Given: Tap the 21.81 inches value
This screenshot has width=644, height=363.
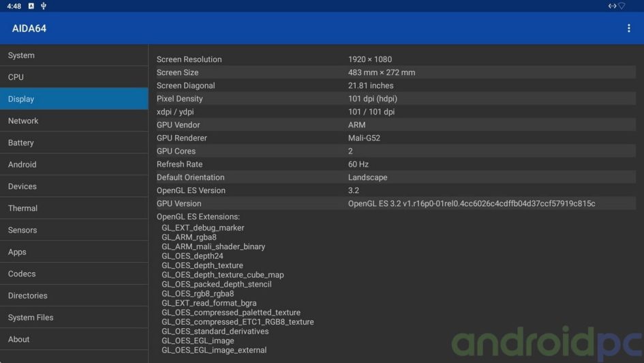Looking at the screenshot, I should click(x=371, y=85).
